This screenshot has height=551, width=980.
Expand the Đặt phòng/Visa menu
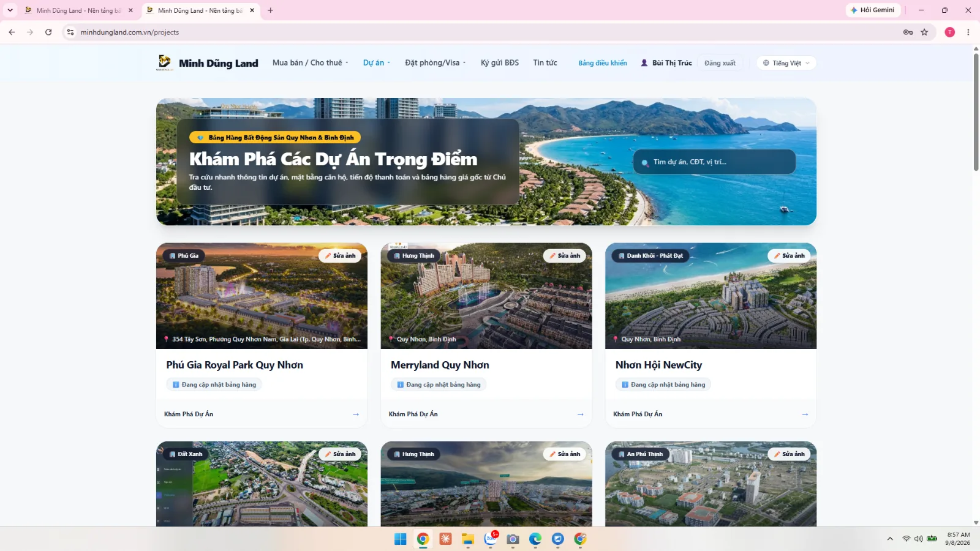(435, 62)
